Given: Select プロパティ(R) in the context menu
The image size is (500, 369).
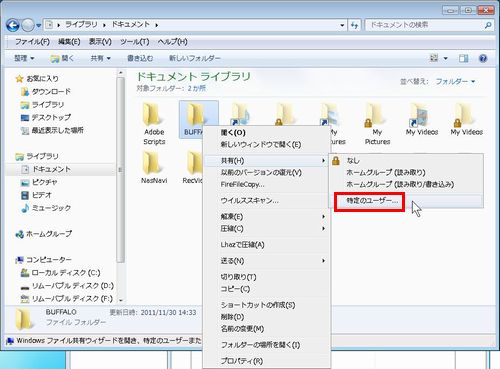Looking at the screenshot, I should [242, 361].
